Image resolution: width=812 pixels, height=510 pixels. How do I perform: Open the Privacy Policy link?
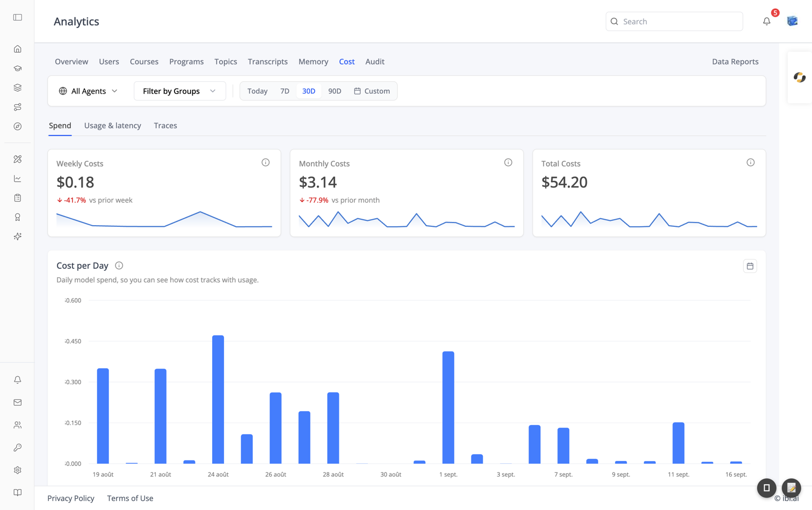click(71, 498)
